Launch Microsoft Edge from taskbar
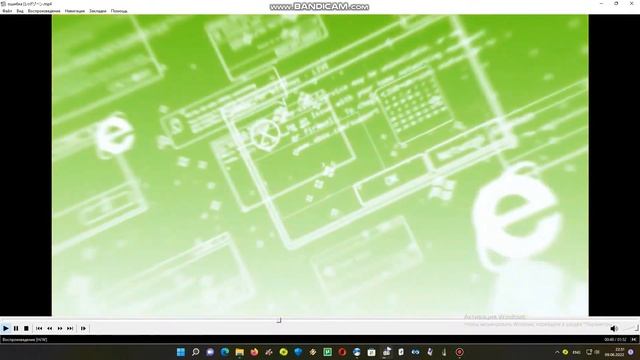 coord(225,352)
